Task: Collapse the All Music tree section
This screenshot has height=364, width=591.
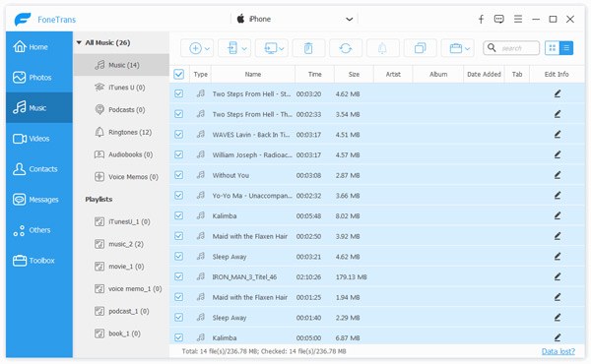Action: [79, 42]
